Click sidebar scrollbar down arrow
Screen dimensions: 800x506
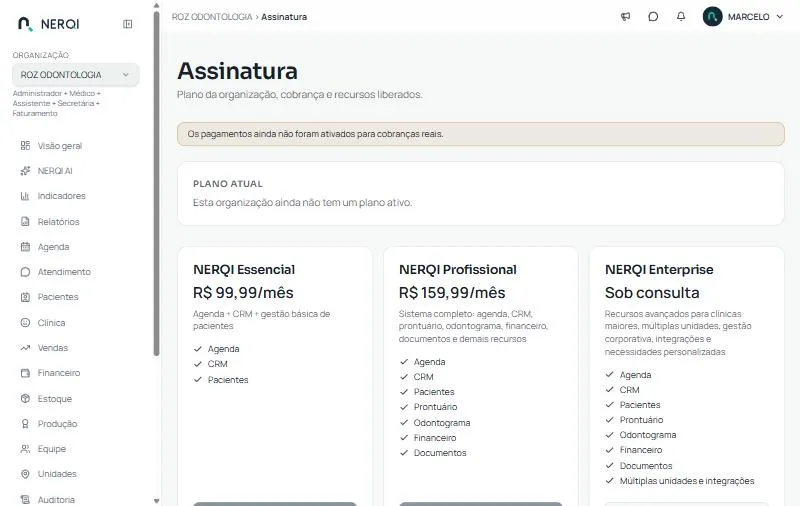pyautogui.click(x=156, y=501)
